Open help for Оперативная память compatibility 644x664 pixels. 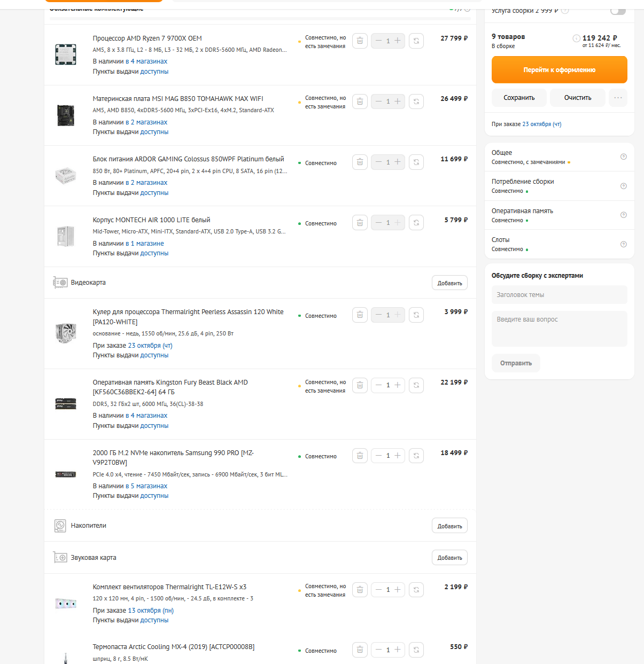click(623, 215)
